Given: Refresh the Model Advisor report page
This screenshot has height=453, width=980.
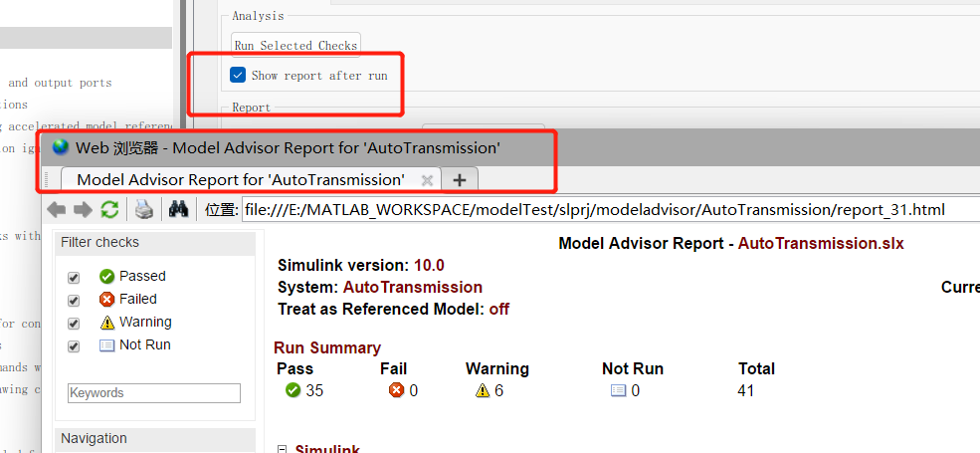Looking at the screenshot, I should [x=109, y=210].
